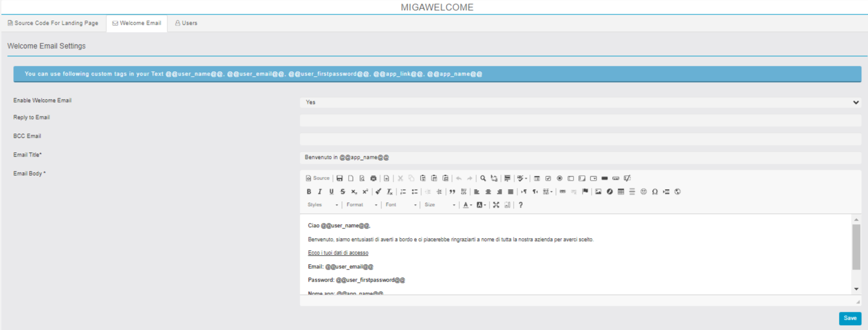Print the email body using the print icon
The image size is (868, 330).
click(373, 178)
